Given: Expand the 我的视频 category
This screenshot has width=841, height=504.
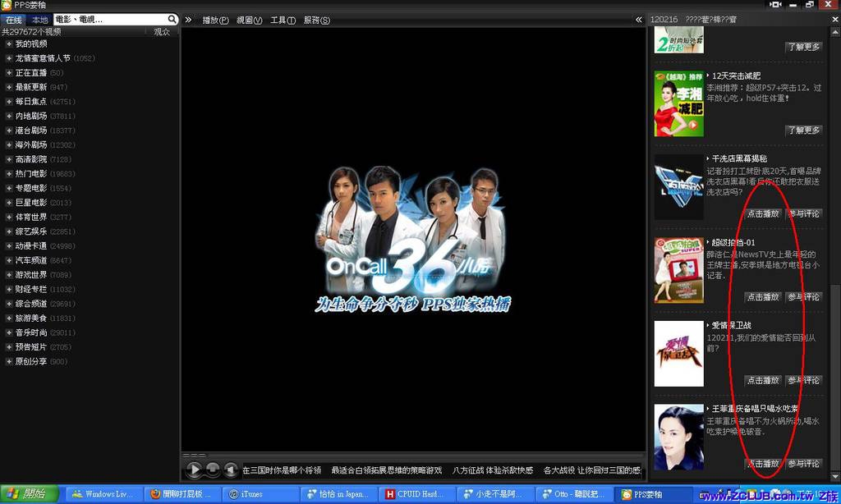Looking at the screenshot, I should 8,44.
